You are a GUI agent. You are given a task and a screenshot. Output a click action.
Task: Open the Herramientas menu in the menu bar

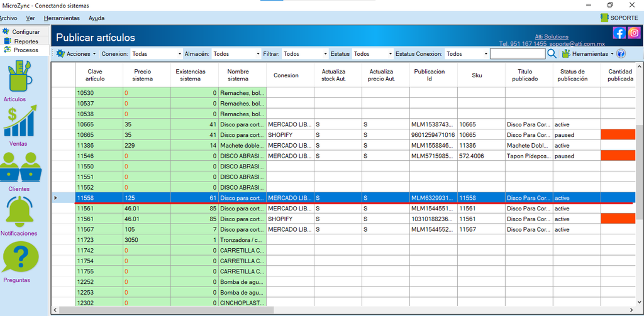pos(62,18)
